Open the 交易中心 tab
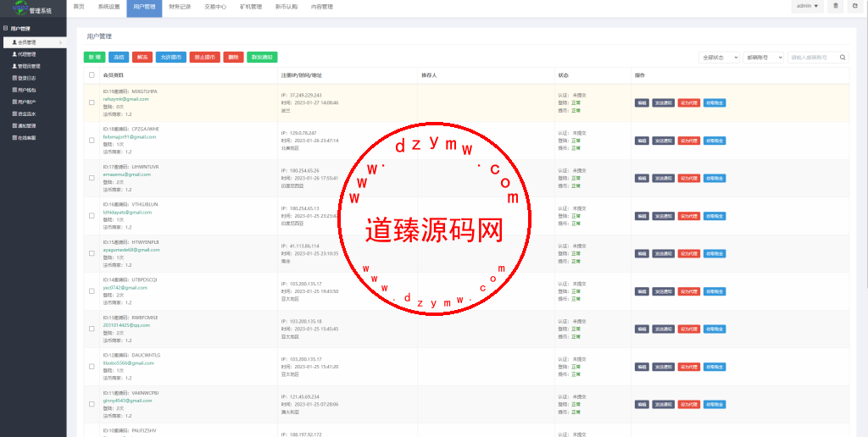 pos(215,7)
